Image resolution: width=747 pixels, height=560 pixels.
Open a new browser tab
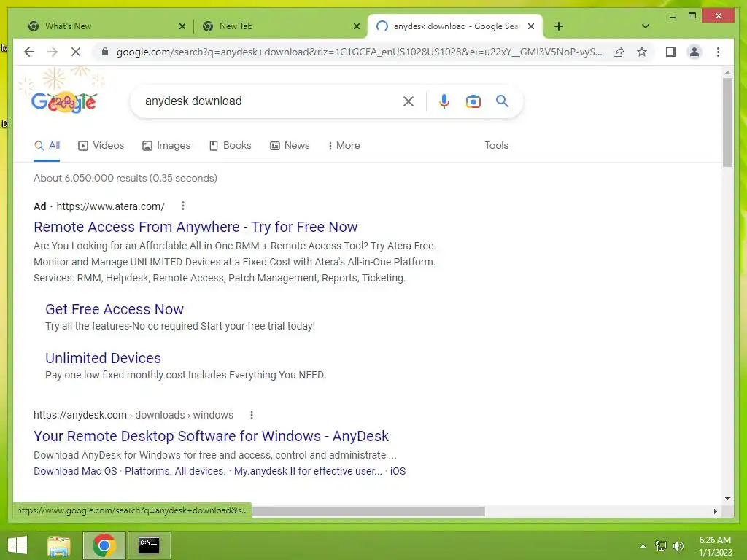point(559,26)
